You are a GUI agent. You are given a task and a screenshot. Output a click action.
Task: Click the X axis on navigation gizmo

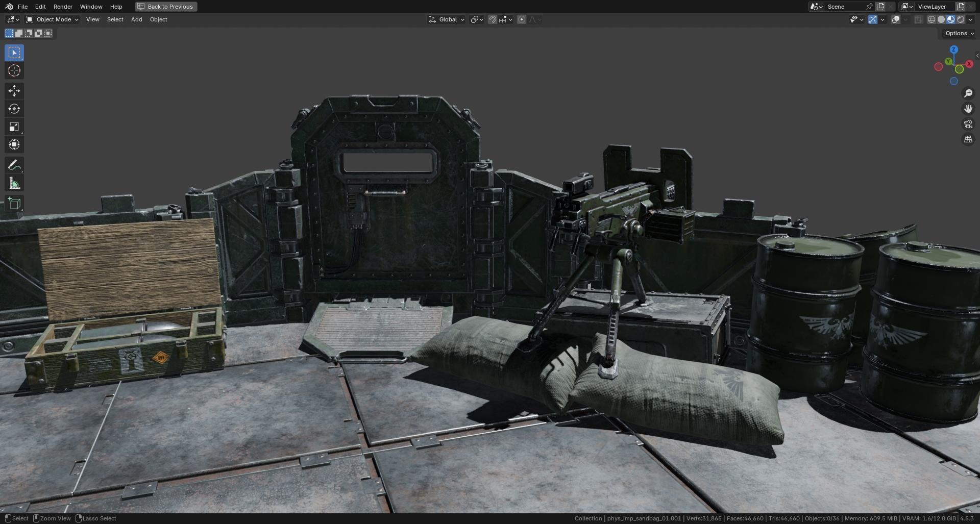969,64
